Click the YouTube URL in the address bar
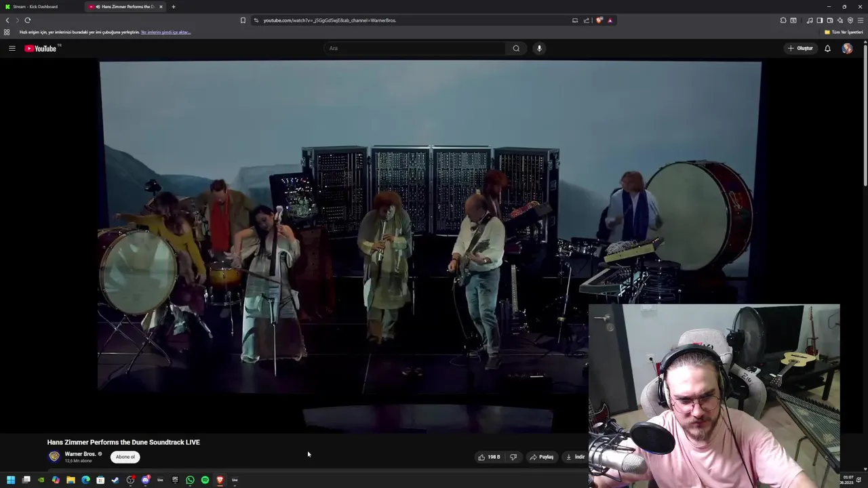This screenshot has height=488, width=868. (x=330, y=20)
